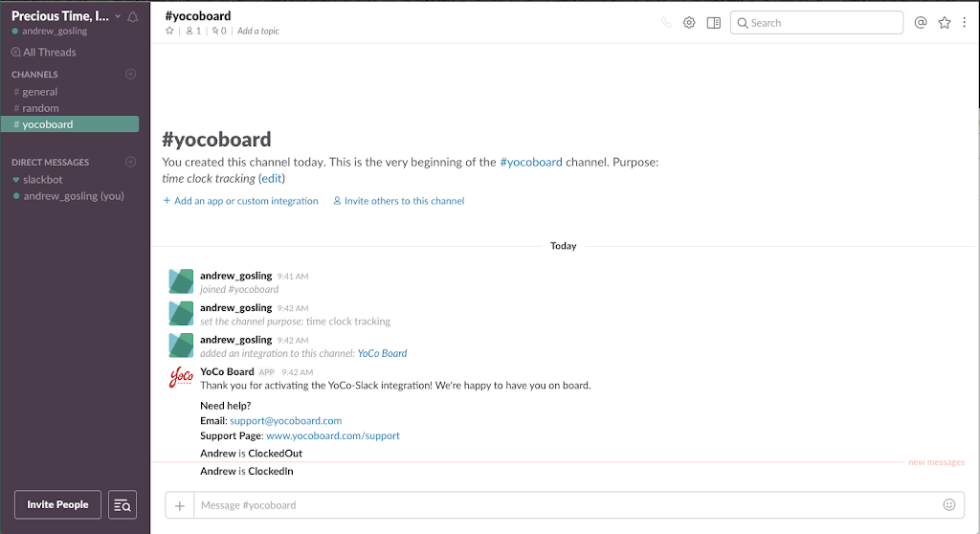Open channel settings gear icon
980x534 pixels.
(689, 23)
